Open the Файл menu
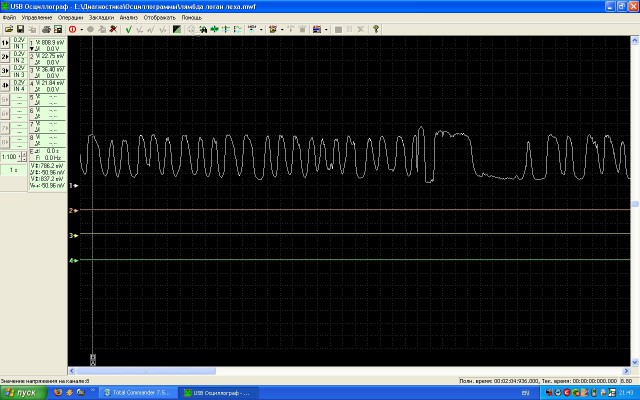 (x=9, y=18)
